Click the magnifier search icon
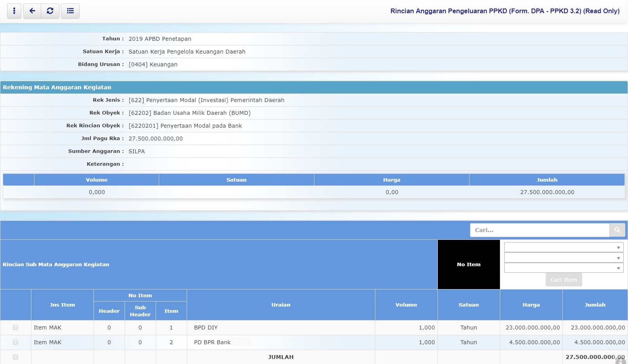The height and width of the screenshot is (364, 628). (x=617, y=230)
